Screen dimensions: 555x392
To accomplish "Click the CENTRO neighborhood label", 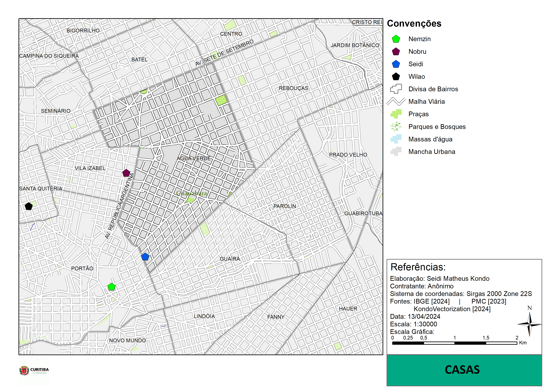I will 231,34.
